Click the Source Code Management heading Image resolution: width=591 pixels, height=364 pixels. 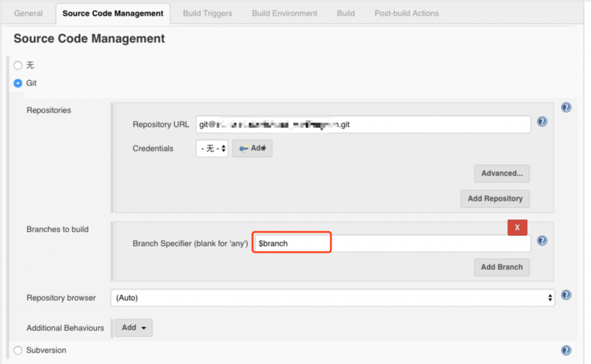[x=89, y=38]
